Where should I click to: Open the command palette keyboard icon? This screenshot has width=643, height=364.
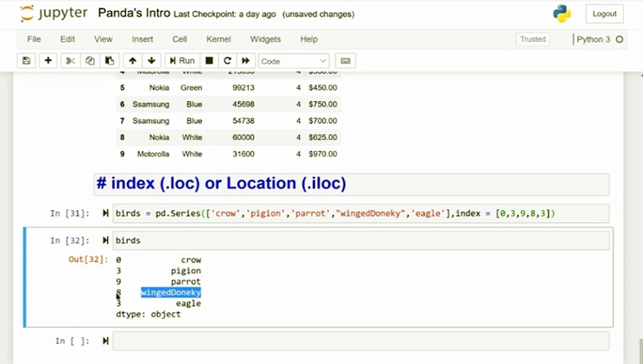[345, 61]
